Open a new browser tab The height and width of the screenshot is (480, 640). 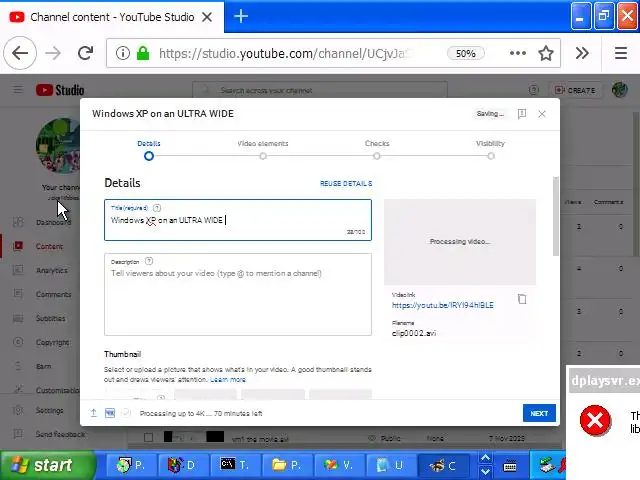click(x=241, y=16)
